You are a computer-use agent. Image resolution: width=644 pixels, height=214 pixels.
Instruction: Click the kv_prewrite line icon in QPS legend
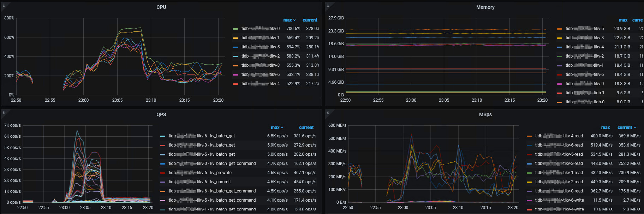point(163,173)
